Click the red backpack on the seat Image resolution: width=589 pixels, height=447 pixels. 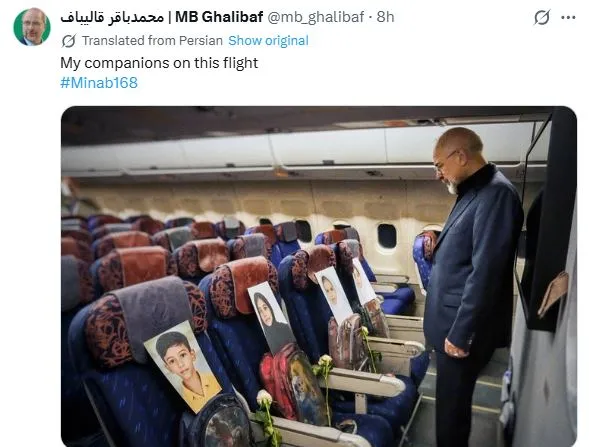(291, 385)
